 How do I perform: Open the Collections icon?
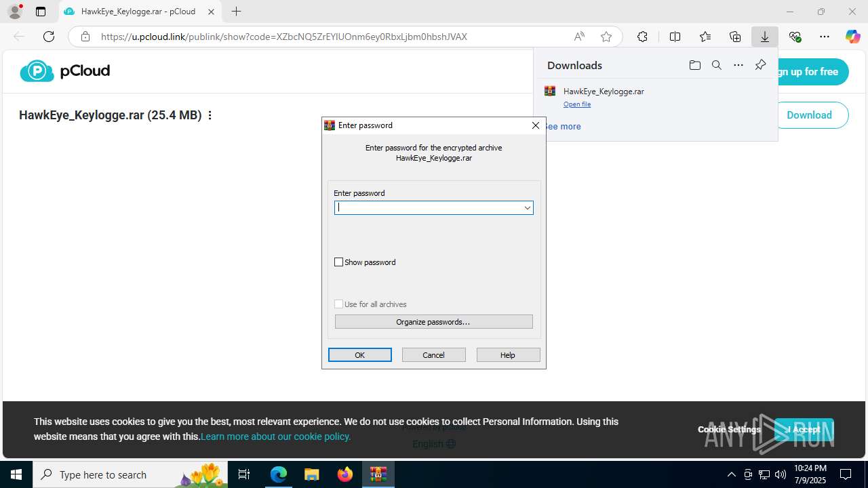pyautogui.click(x=735, y=37)
